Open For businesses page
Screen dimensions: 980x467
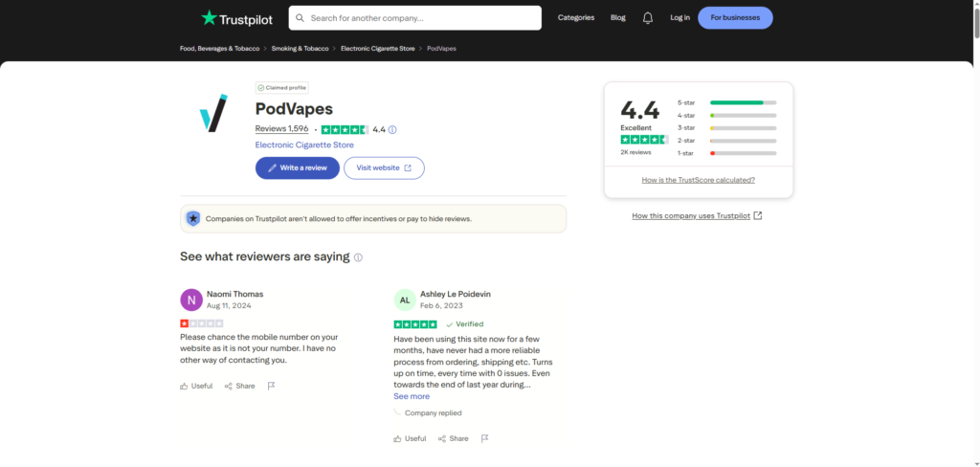click(735, 17)
